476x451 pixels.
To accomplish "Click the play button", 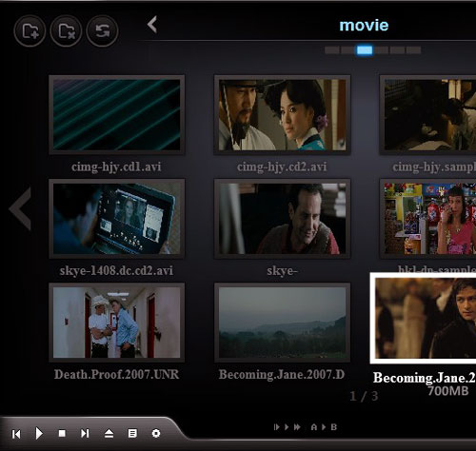I will pyautogui.click(x=39, y=433).
